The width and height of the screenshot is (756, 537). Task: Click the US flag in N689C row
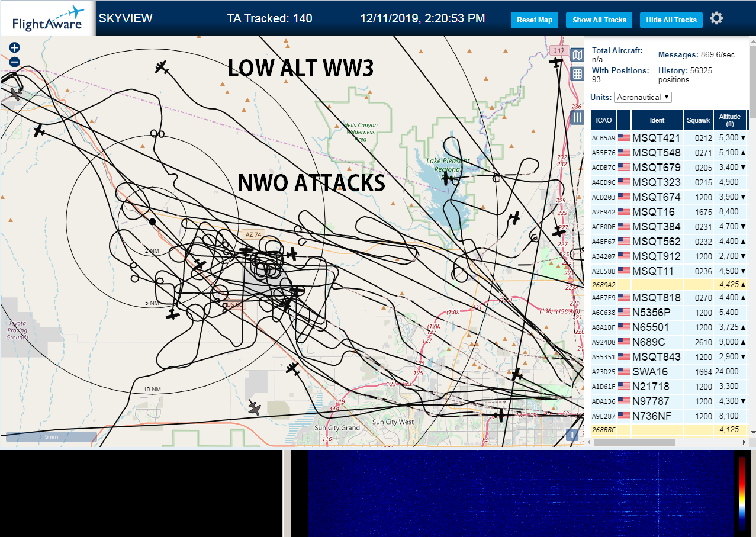pos(624,342)
